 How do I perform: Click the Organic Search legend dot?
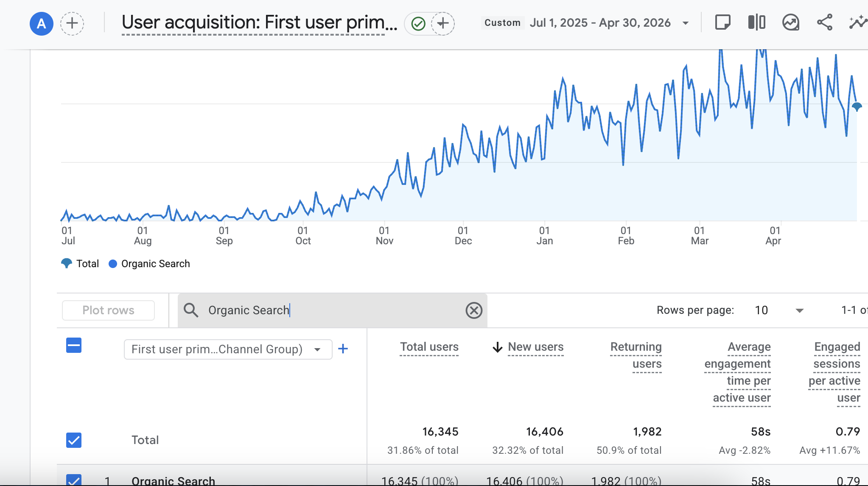point(113,264)
